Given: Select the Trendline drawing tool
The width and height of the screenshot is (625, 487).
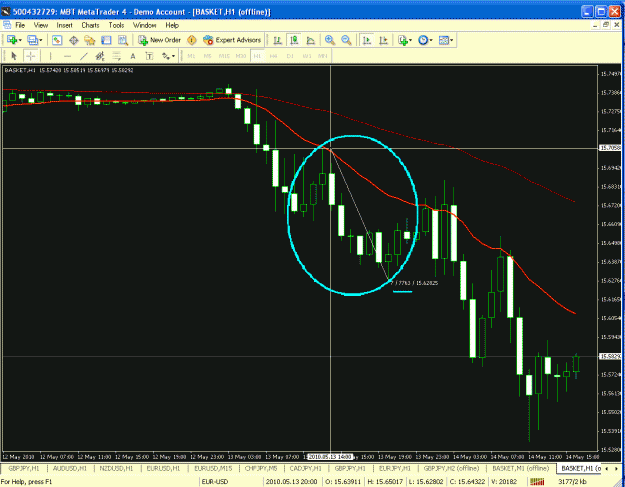Looking at the screenshot, I should pyautogui.click(x=83, y=56).
